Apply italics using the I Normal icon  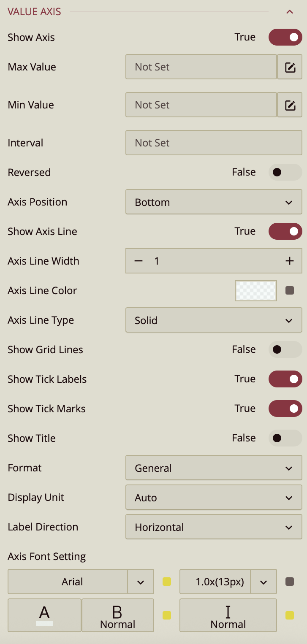point(228,615)
